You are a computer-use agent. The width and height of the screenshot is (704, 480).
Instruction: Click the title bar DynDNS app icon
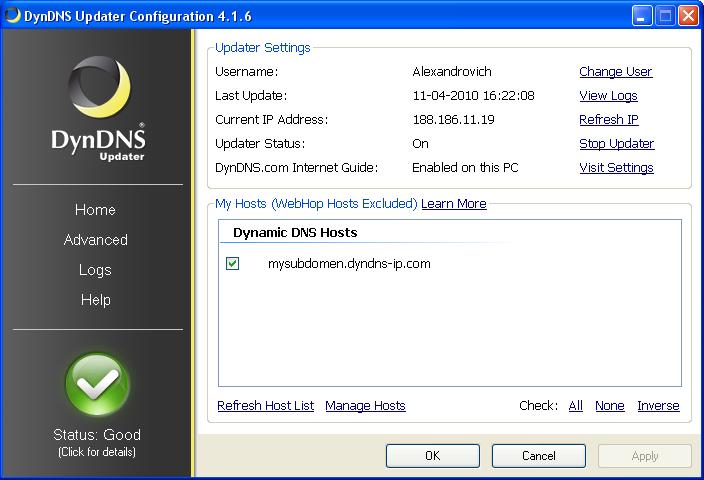(12, 15)
